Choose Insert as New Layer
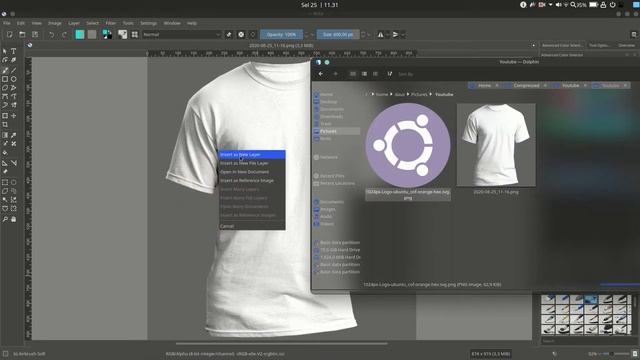 click(252, 155)
